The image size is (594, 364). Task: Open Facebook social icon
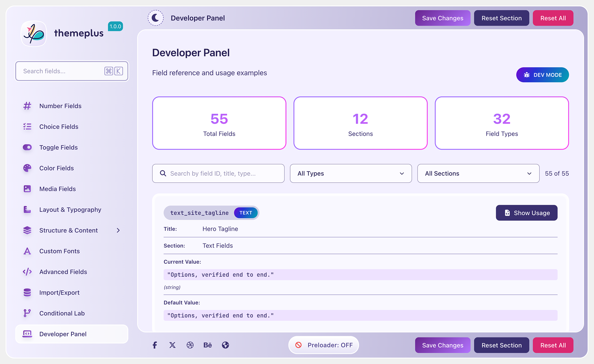point(155,345)
